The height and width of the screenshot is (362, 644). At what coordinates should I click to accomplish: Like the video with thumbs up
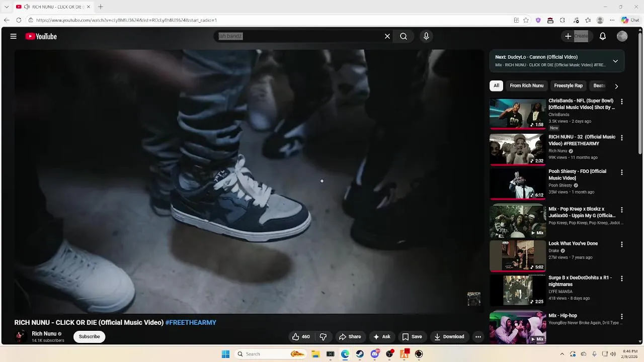[x=301, y=337]
